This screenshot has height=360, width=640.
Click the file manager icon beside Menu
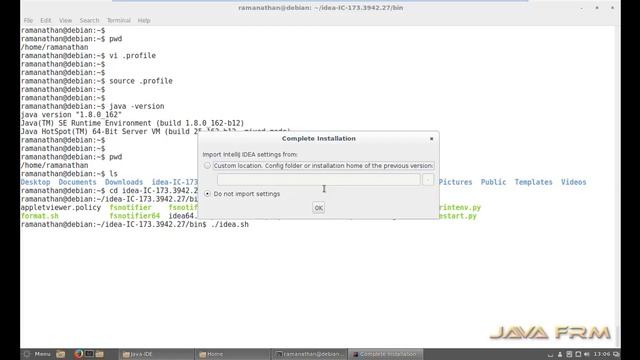coord(60,354)
